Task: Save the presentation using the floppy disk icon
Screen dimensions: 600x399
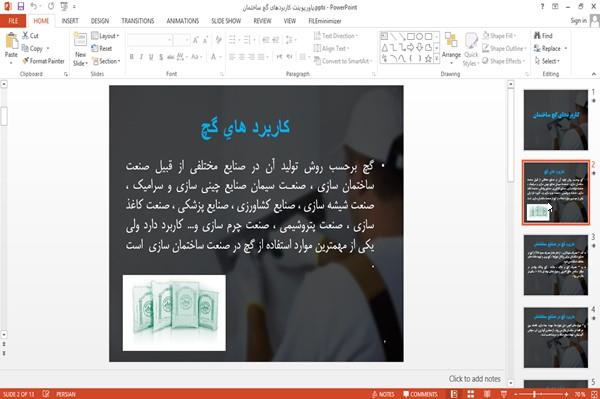Action: tap(21, 6)
